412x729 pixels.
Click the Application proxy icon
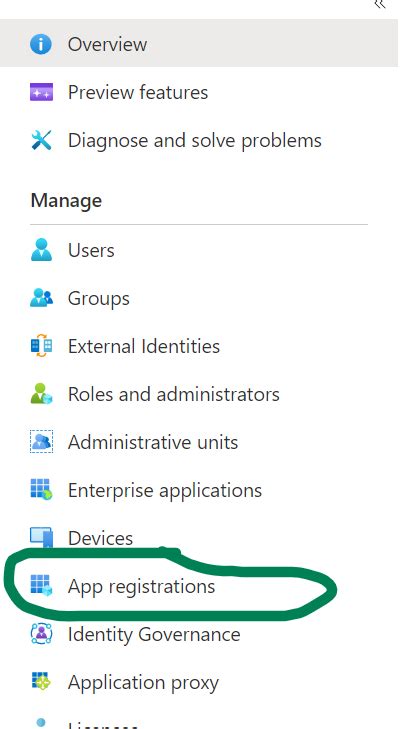41,681
